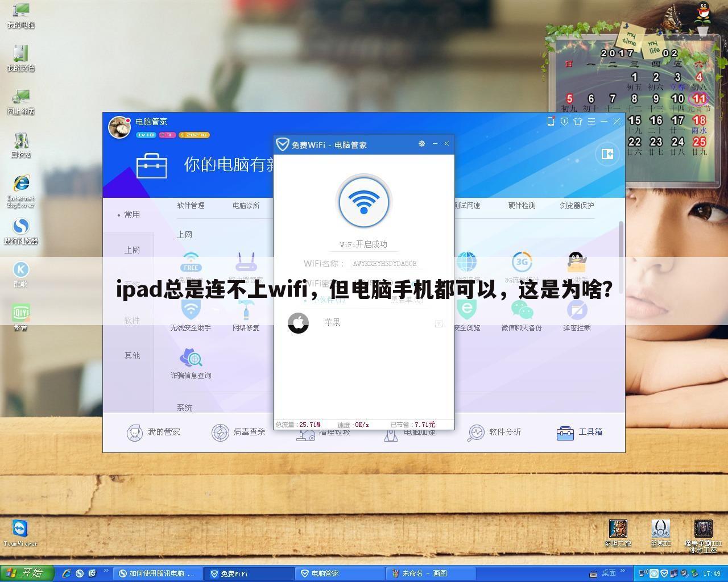Image resolution: width=728 pixels, height=582 pixels.
Task: Select 工具箱 in the bottom bar
Action: click(x=579, y=433)
